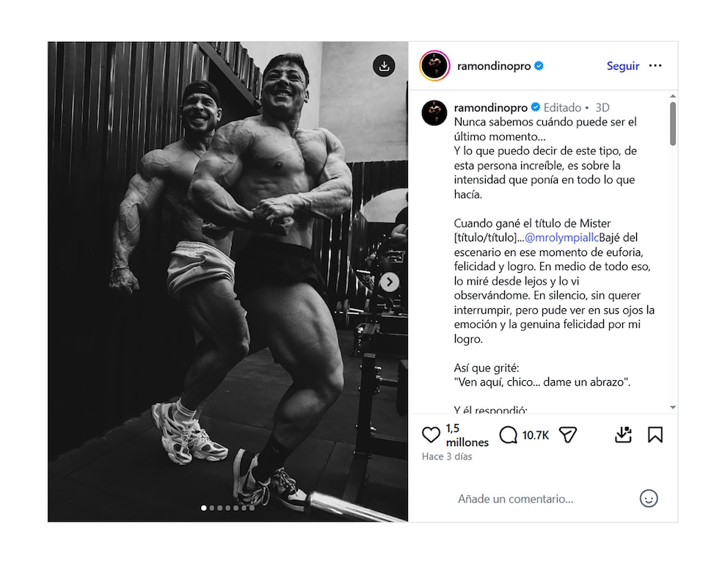The width and height of the screenshot is (728, 565).
Task: Click the caption author avatar
Action: 434,112
